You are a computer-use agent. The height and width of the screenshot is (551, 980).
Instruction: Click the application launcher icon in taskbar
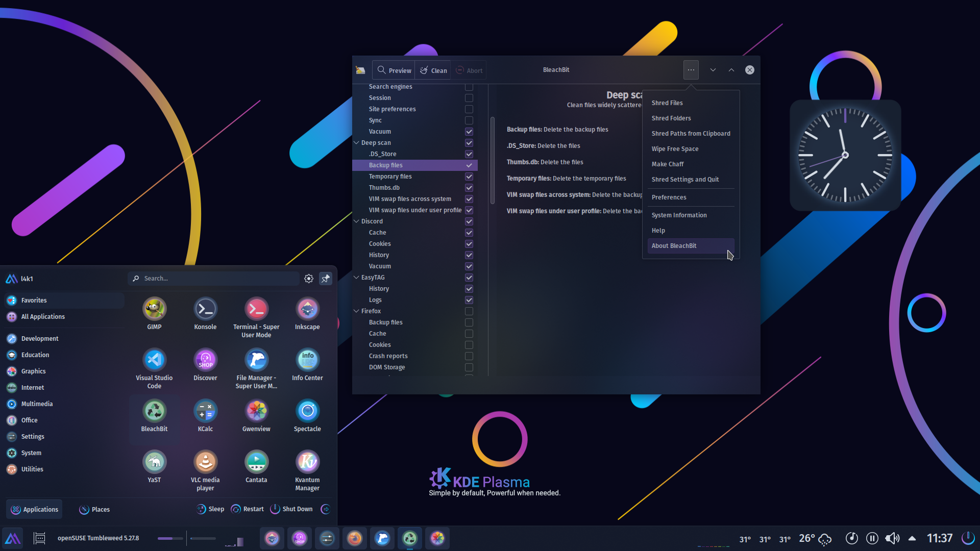[13, 538]
